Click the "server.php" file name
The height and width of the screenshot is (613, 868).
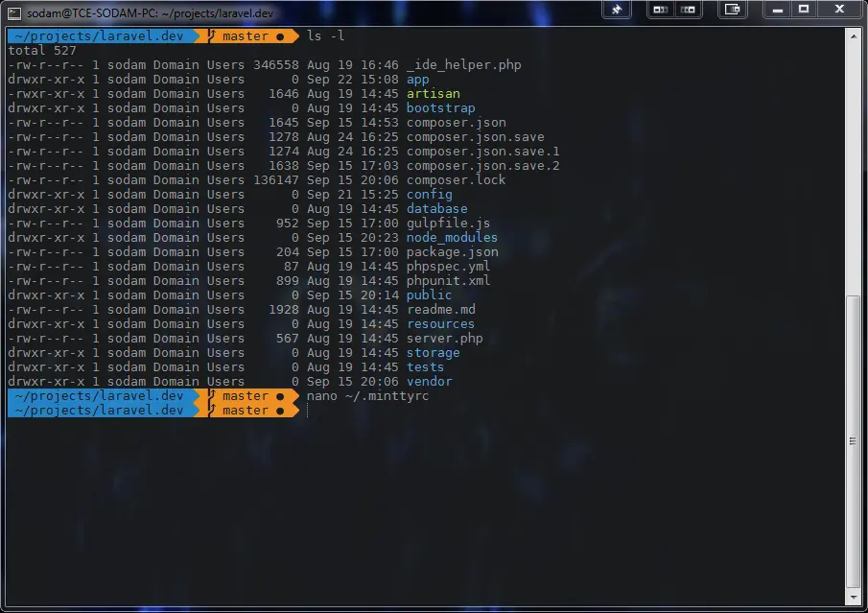pyautogui.click(x=444, y=339)
